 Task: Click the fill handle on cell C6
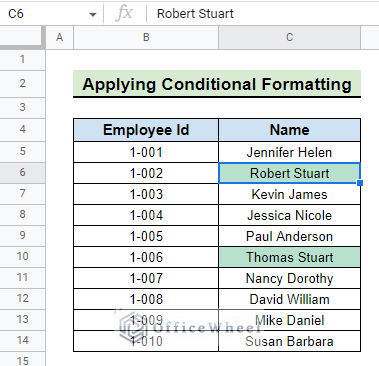[360, 183]
